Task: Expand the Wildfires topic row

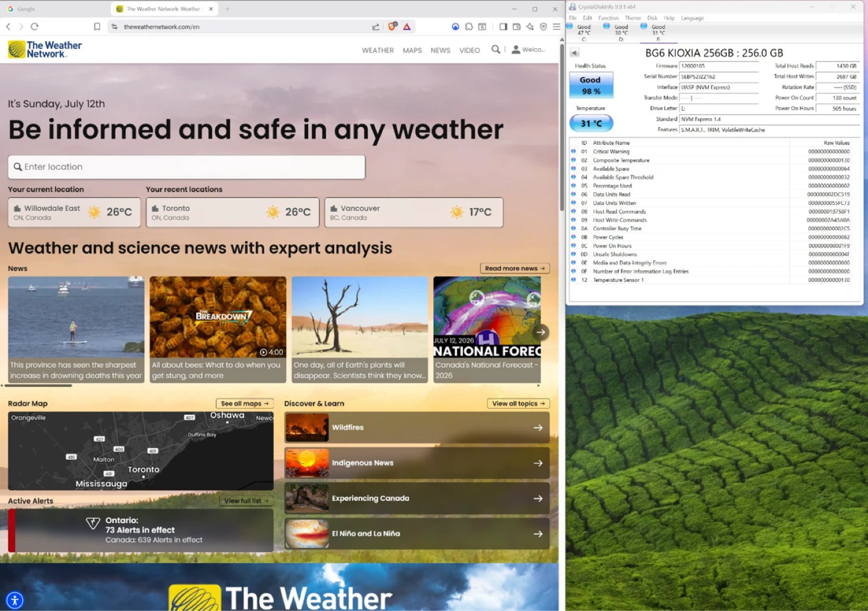Action: coord(417,428)
